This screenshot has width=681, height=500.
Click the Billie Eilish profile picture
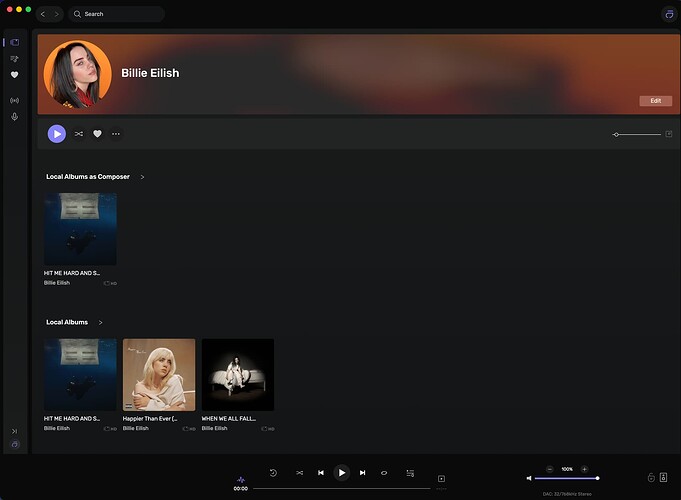click(77, 74)
